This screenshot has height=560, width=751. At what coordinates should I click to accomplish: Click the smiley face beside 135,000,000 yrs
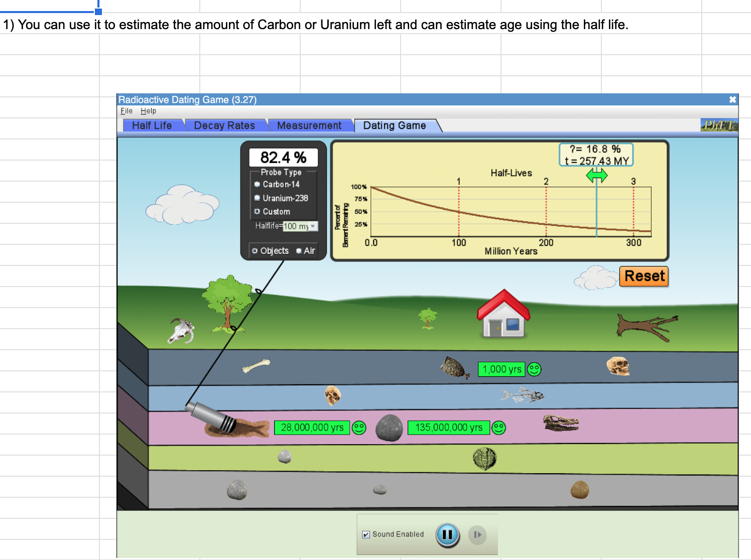[x=498, y=428]
